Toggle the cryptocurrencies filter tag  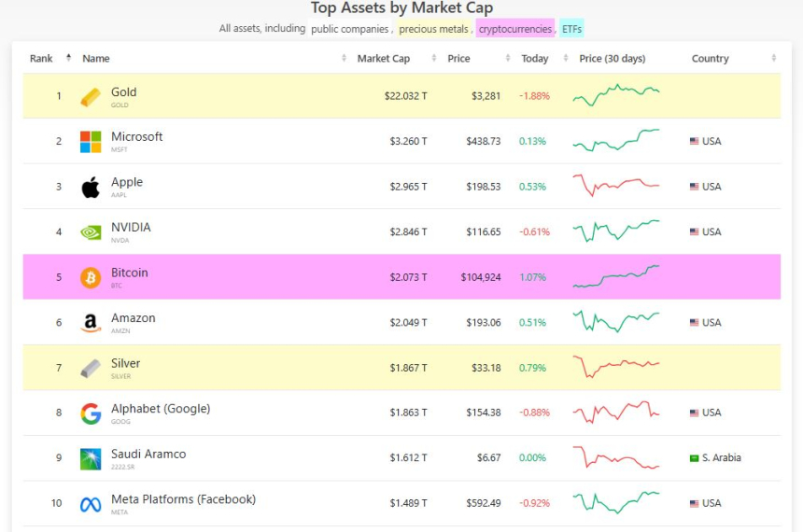(x=514, y=29)
